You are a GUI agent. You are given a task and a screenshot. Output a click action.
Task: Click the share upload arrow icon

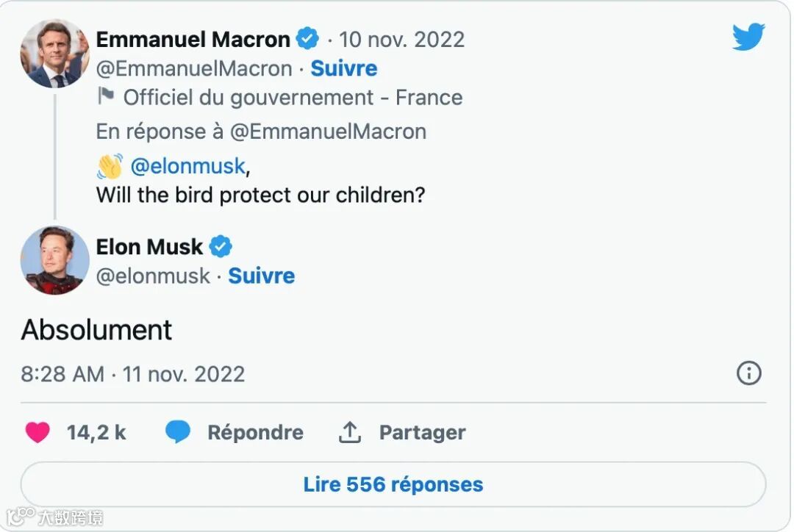(349, 432)
